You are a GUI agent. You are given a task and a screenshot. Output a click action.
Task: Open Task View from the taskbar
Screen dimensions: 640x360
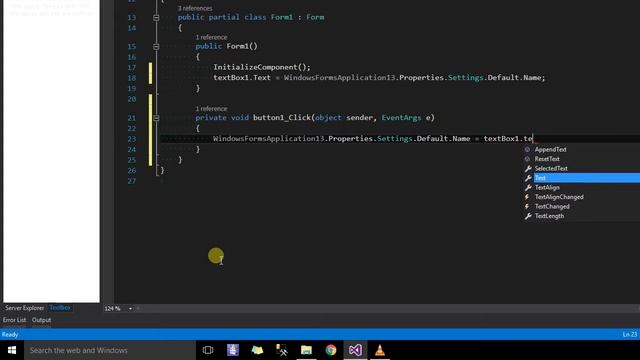click(x=208, y=350)
